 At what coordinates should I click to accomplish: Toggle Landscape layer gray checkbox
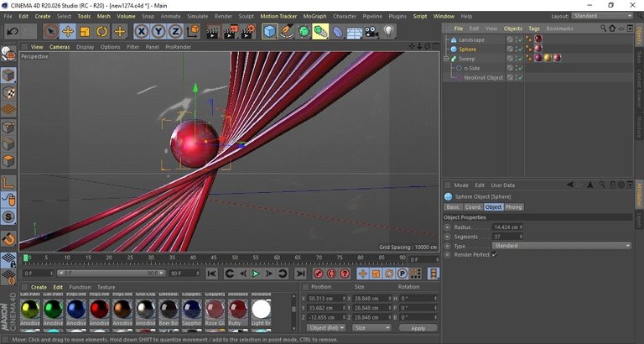click(510, 40)
